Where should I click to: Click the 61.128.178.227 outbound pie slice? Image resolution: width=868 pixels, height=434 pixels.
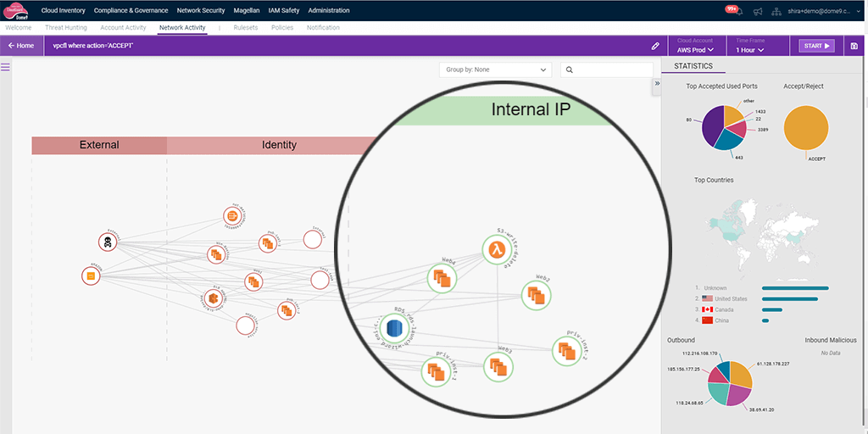click(742, 374)
